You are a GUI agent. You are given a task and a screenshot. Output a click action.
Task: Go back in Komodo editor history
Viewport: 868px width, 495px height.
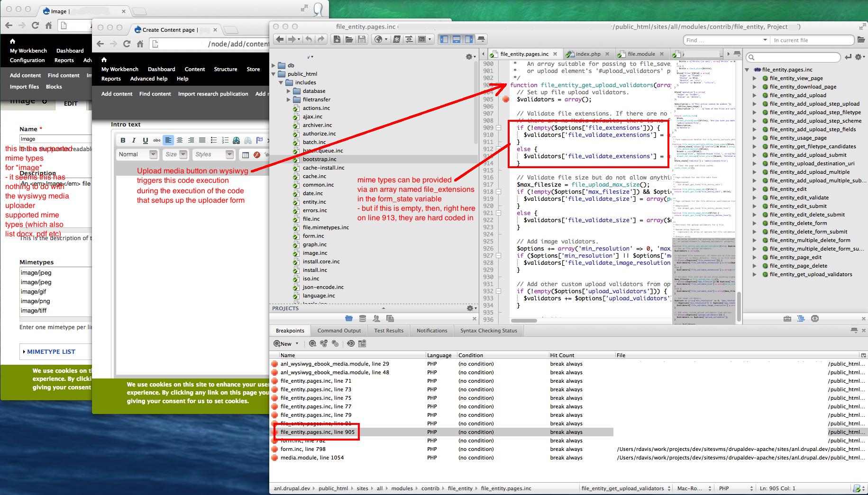280,39
